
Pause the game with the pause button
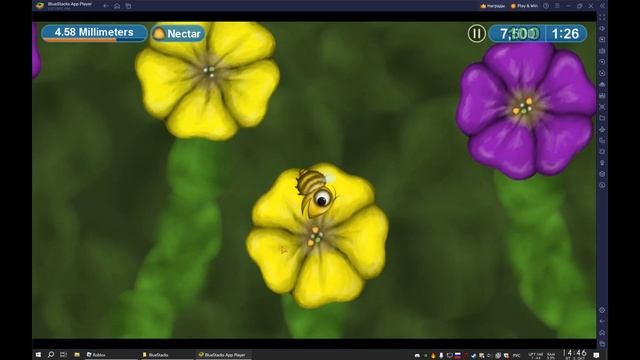(476, 33)
